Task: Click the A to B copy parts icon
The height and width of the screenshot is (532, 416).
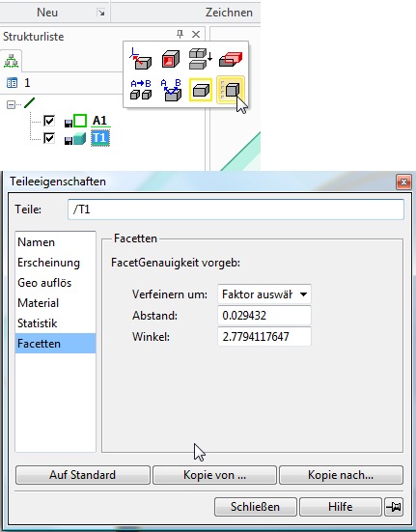Action: [141, 90]
